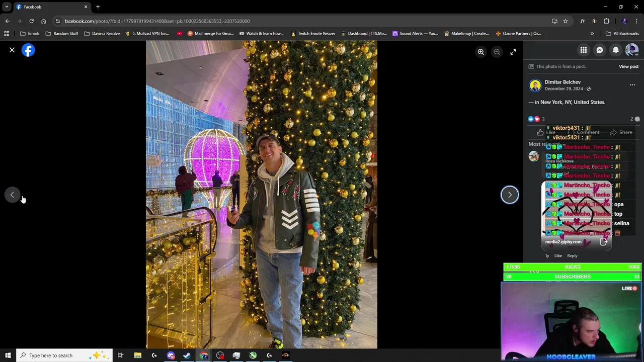Open OBS Studio from the taskbar

[220, 355]
